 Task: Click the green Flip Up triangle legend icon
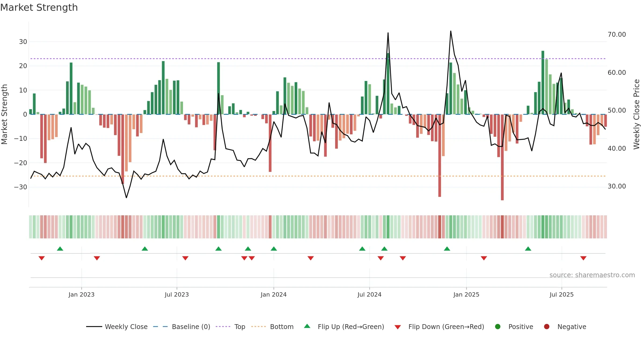point(307,326)
